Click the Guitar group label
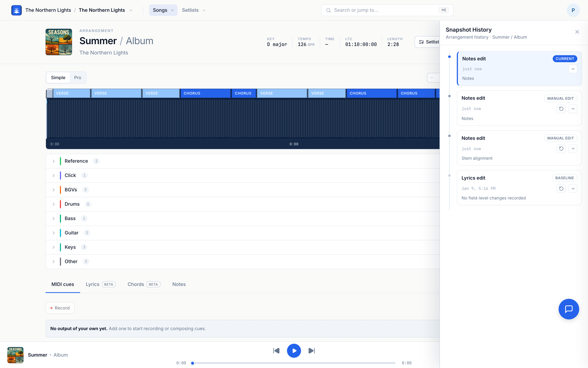The width and height of the screenshot is (588, 368). tap(71, 233)
